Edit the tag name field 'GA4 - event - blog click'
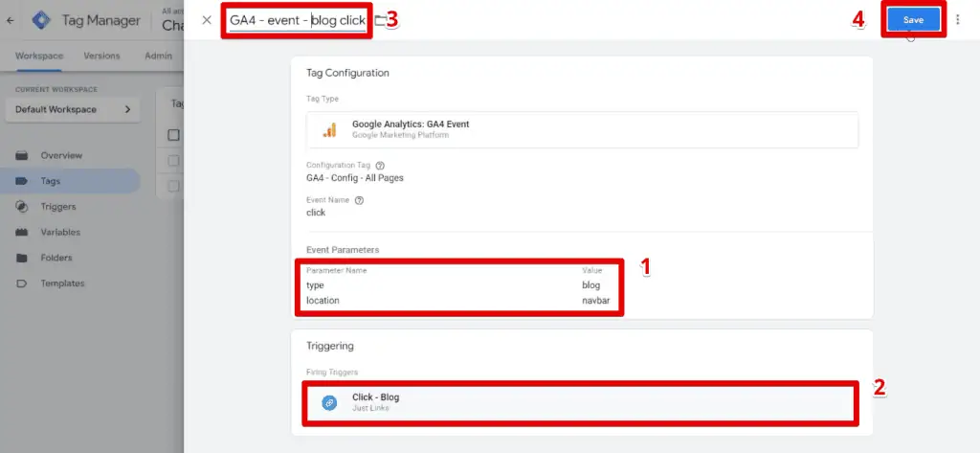The image size is (980, 453). [298, 21]
